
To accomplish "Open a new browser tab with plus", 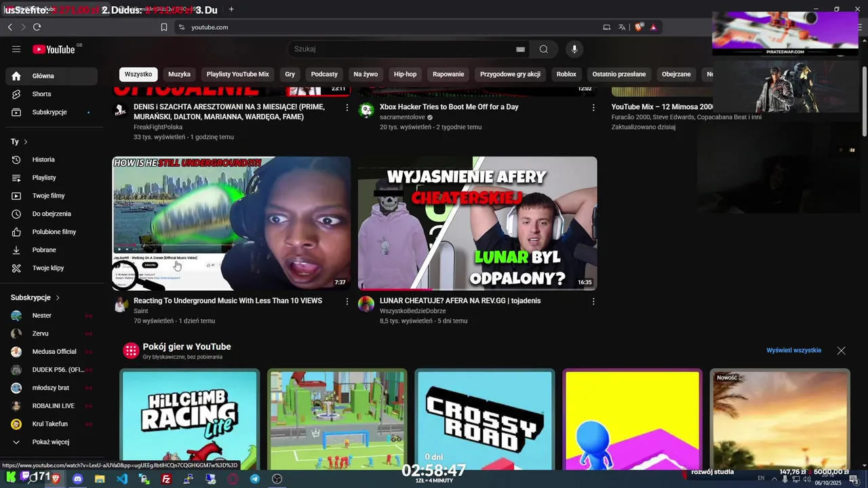I will tap(231, 9).
